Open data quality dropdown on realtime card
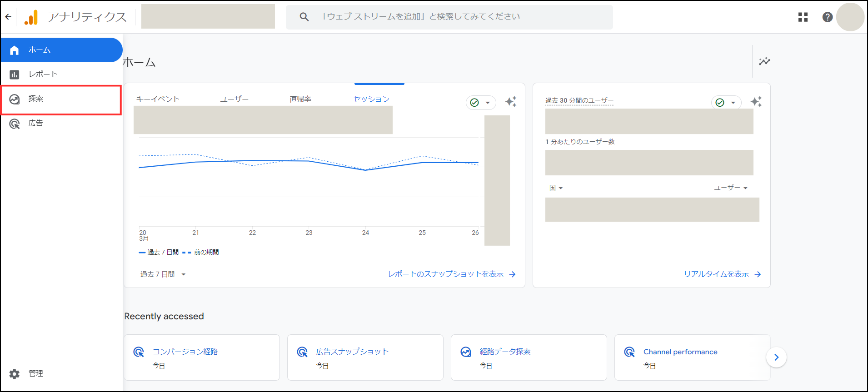Viewport: 868px width, 392px height. [x=726, y=103]
